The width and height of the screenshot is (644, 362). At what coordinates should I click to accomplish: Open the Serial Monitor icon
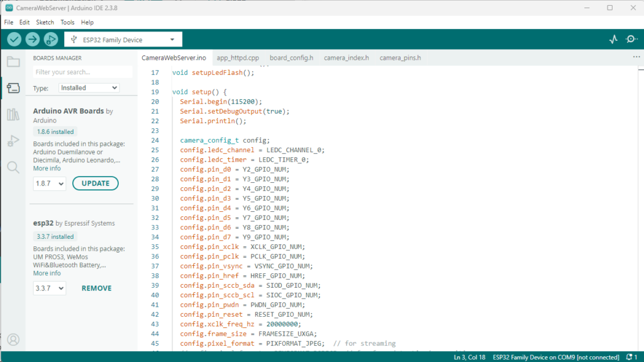tap(631, 40)
